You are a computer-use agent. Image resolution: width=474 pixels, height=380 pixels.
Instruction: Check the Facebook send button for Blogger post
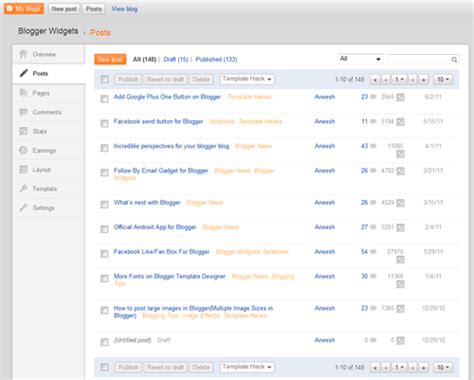104,123
